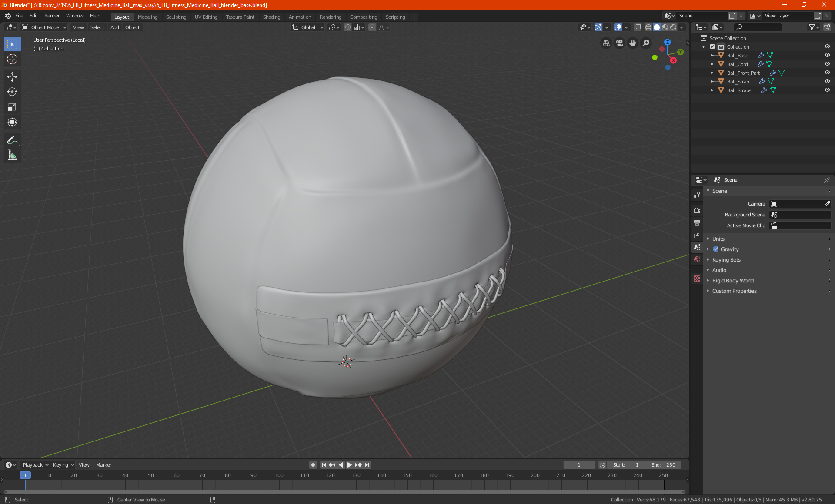Expand the Rigid Body World panel

click(x=733, y=280)
